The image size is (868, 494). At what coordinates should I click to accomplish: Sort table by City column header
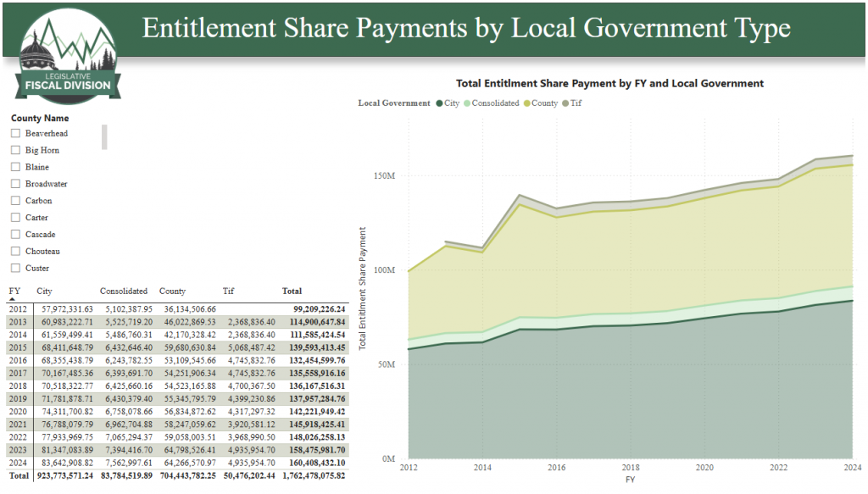pos(44,291)
